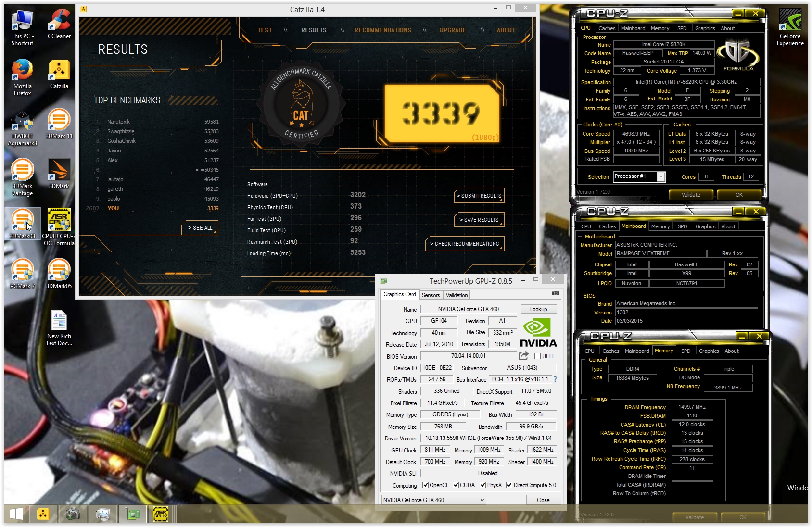Screen dimensions: 812x527
Task: Open 3DMark05 desktop icon
Action: (x=59, y=274)
